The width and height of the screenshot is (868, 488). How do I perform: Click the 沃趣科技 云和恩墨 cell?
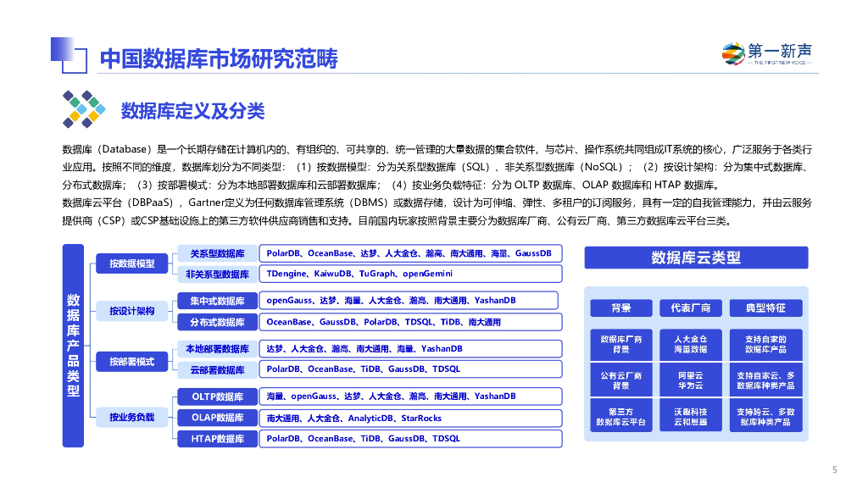[690, 417]
